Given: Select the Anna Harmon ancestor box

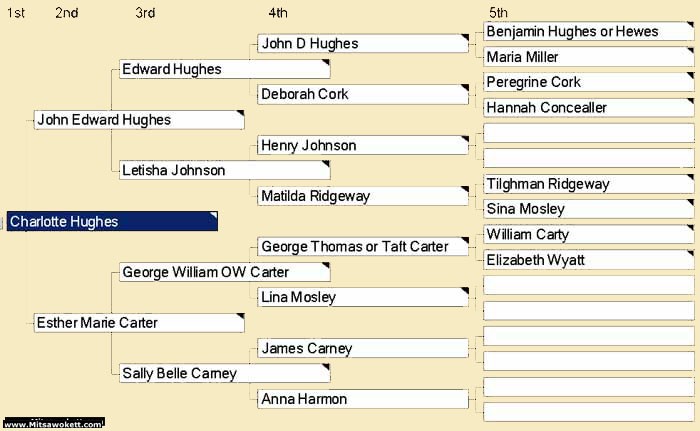Looking at the screenshot, I should point(304,399).
